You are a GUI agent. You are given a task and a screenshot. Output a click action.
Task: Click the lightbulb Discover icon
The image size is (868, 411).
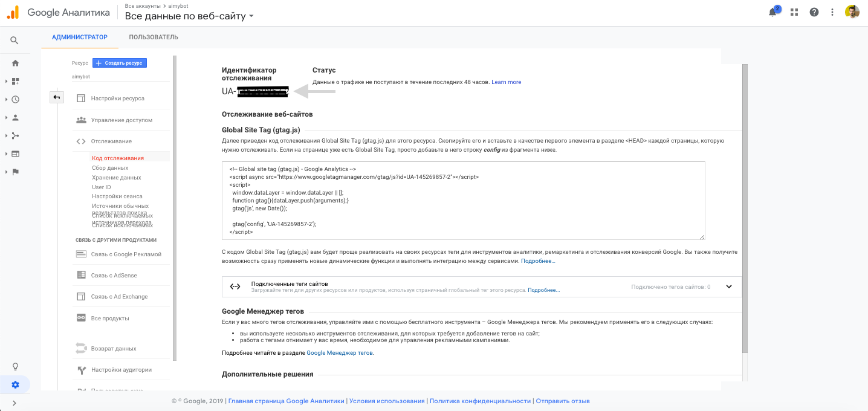click(x=15, y=366)
